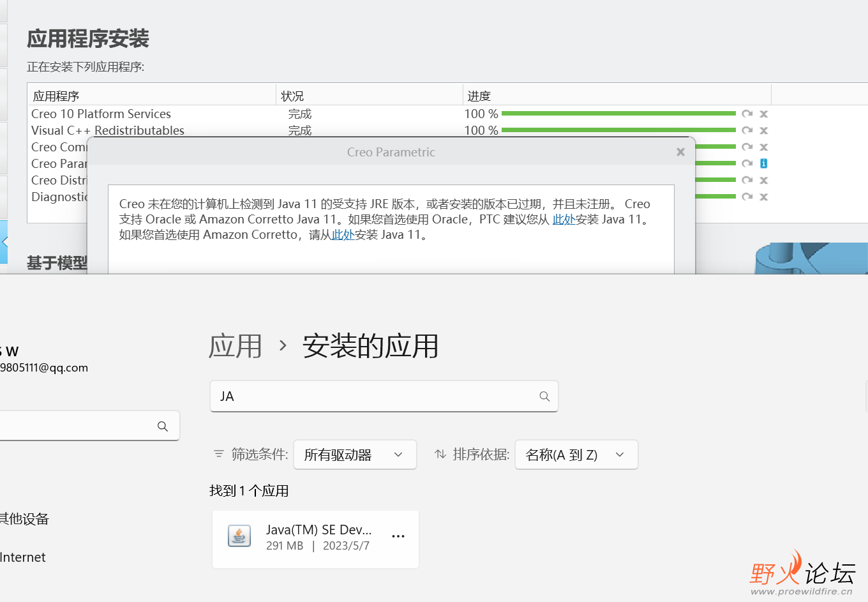868x602 pixels.
Task: Click the apps search field containing JA
Action: pos(384,396)
